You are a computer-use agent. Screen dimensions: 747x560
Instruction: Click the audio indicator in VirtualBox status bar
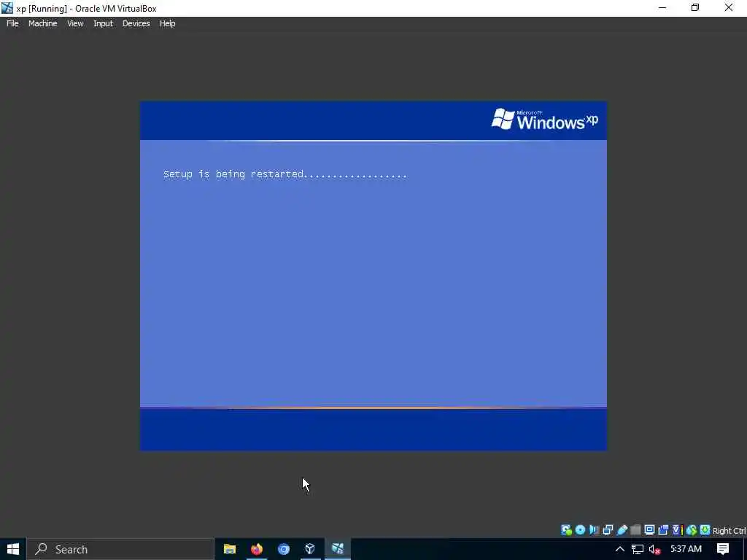(x=594, y=530)
